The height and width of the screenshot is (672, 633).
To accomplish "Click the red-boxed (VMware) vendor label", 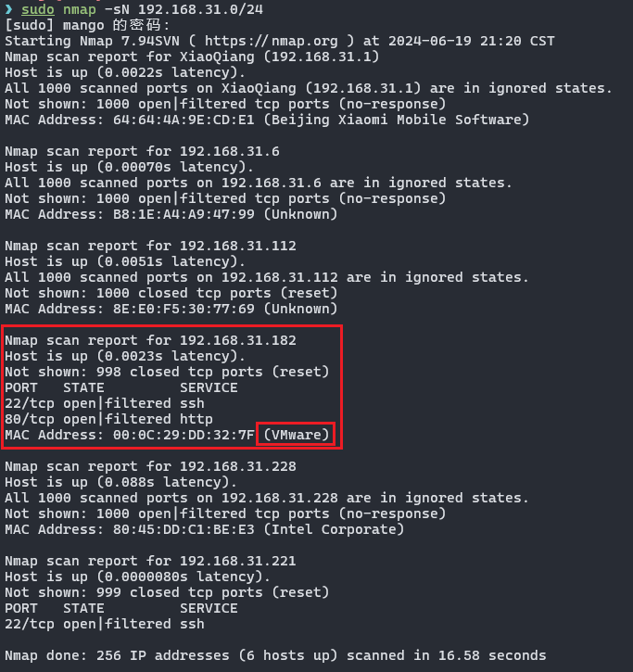I will [x=297, y=435].
